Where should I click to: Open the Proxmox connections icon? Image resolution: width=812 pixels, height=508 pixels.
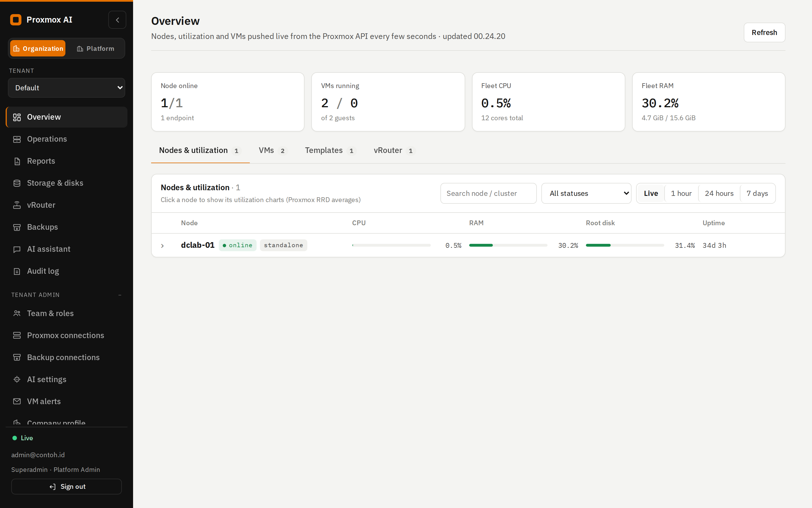17,335
